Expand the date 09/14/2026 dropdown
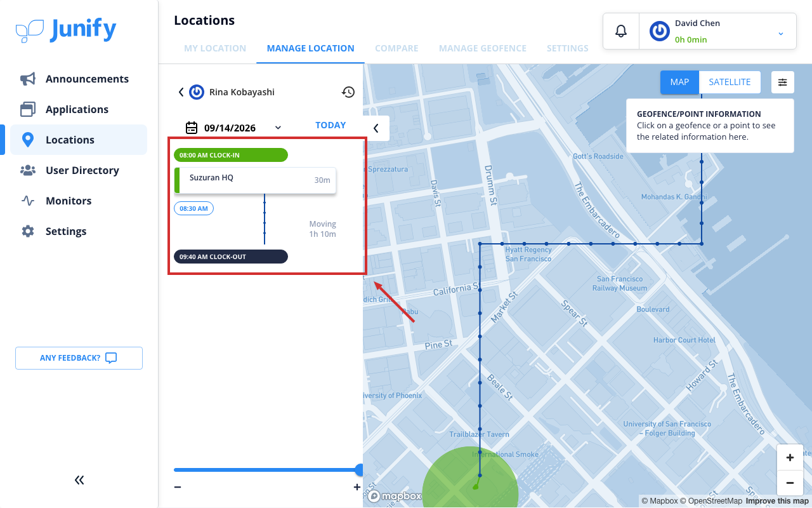The height and width of the screenshot is (508, 812). click(x=278, y=128)
